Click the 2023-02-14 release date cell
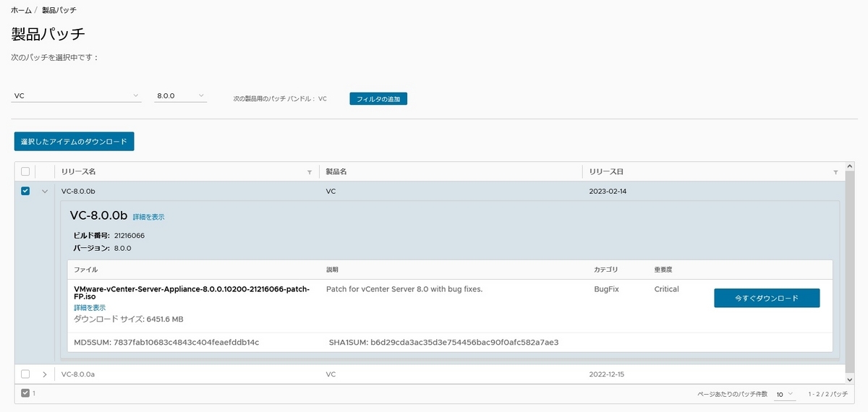 pyautogui.click(x=609, y=191)
